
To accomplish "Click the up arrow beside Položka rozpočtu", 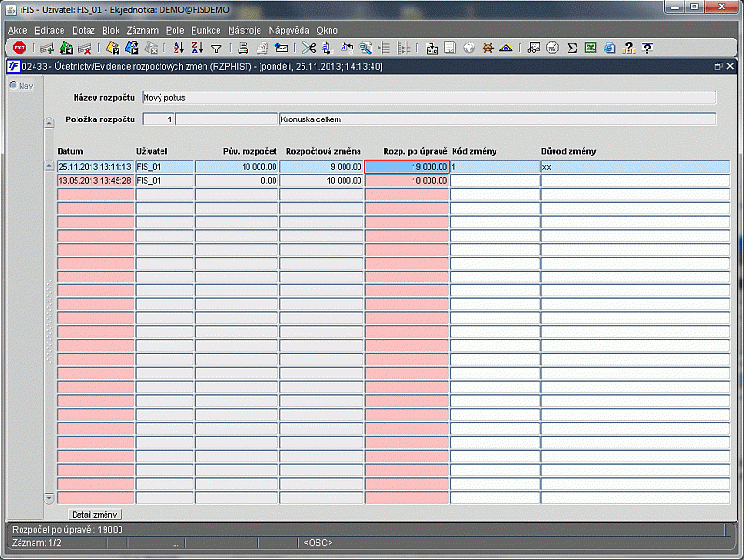I will [x=49, y=122].
